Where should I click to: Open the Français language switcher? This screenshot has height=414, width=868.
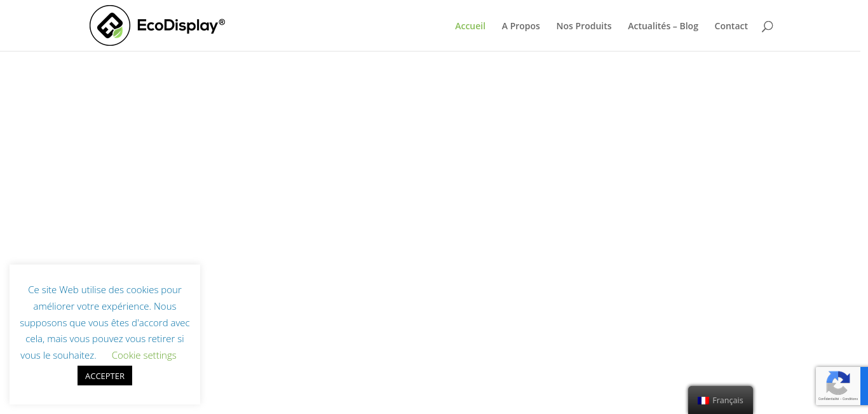click(x=721, y=400)
